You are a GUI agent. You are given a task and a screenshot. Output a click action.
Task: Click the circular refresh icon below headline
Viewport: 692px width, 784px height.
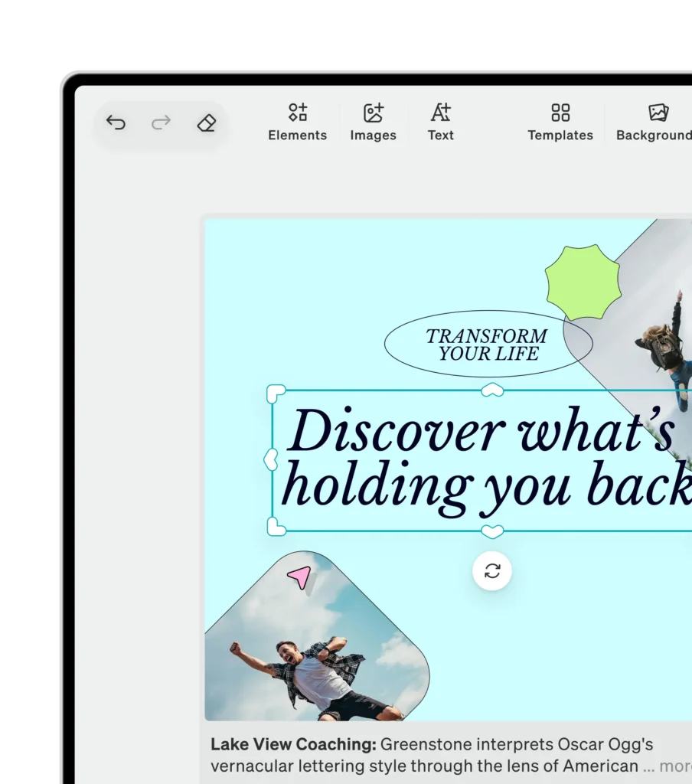pyautogui.click(x=492, y=570)
